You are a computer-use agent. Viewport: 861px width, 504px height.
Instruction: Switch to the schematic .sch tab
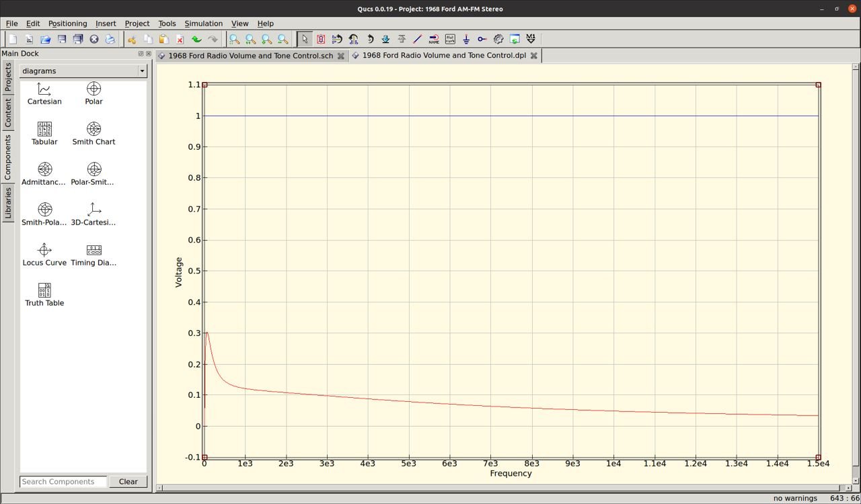click(250, 56)
